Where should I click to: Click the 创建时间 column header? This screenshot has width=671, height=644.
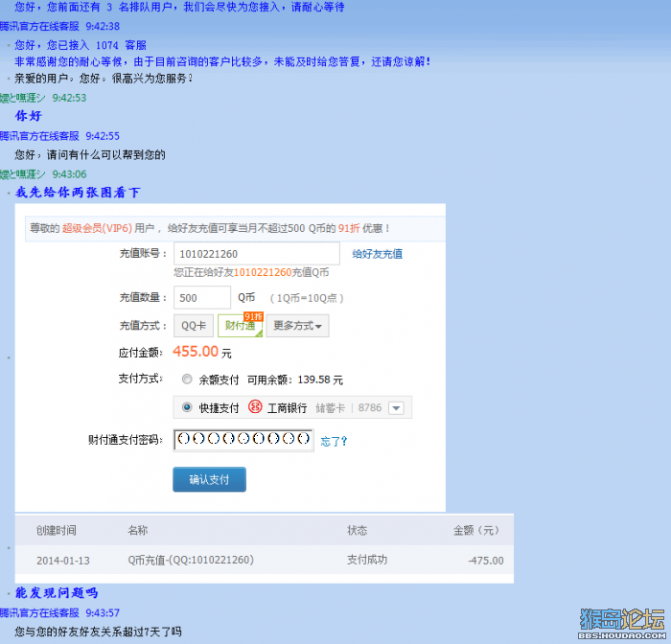point(56,531)
